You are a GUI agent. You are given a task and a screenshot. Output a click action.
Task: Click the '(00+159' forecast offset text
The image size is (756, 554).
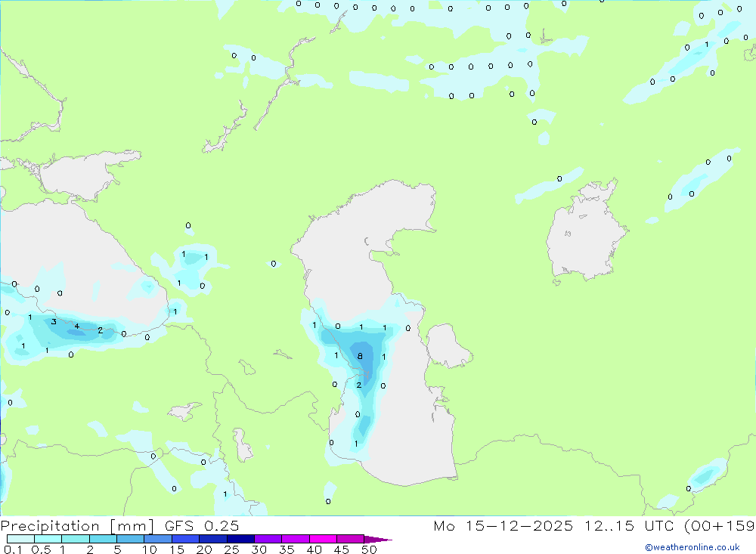click(x=720, y=526)
